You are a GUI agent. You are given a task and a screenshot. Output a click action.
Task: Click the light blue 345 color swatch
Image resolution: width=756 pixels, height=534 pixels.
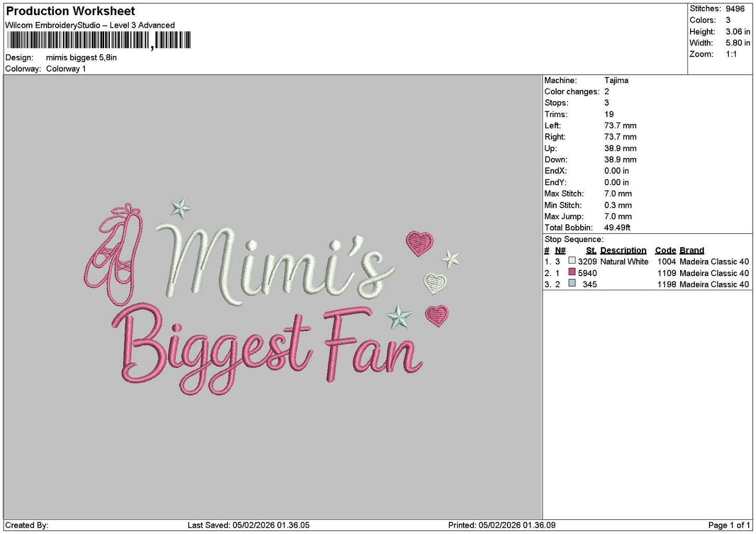coord(572,283)
